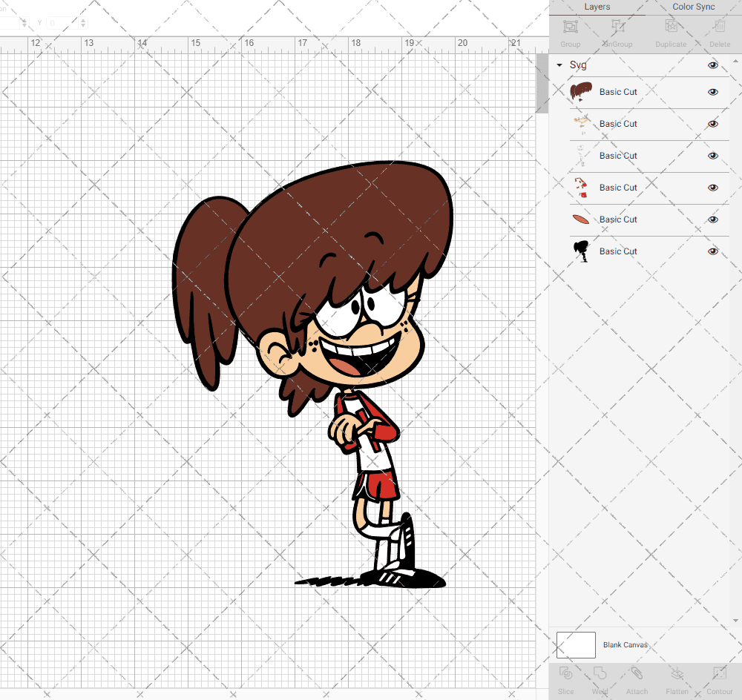This screenshot has width=742, height=700.
Task: Select the white details layer thumbnail
Action: coord(581,156)
